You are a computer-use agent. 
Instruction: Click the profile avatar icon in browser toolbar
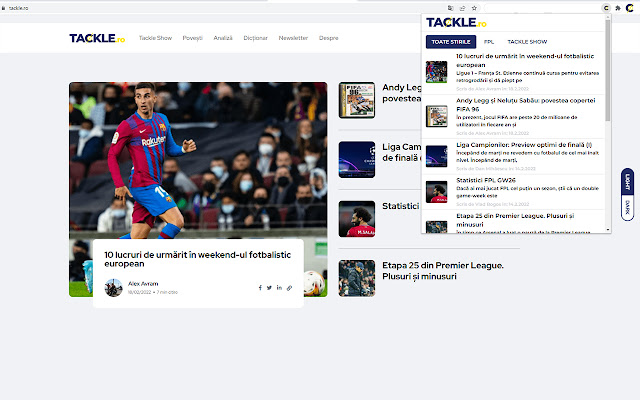630,8
